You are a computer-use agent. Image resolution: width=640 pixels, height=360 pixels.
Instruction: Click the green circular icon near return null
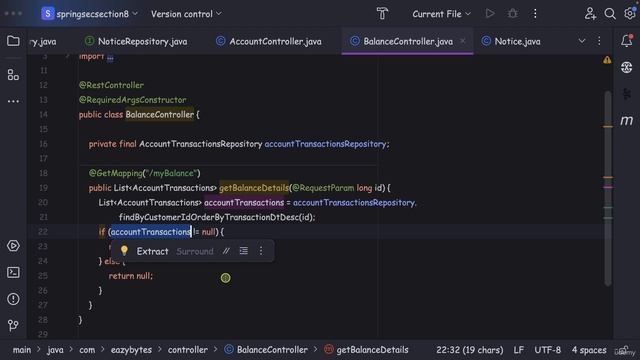(x=225, y=278)
